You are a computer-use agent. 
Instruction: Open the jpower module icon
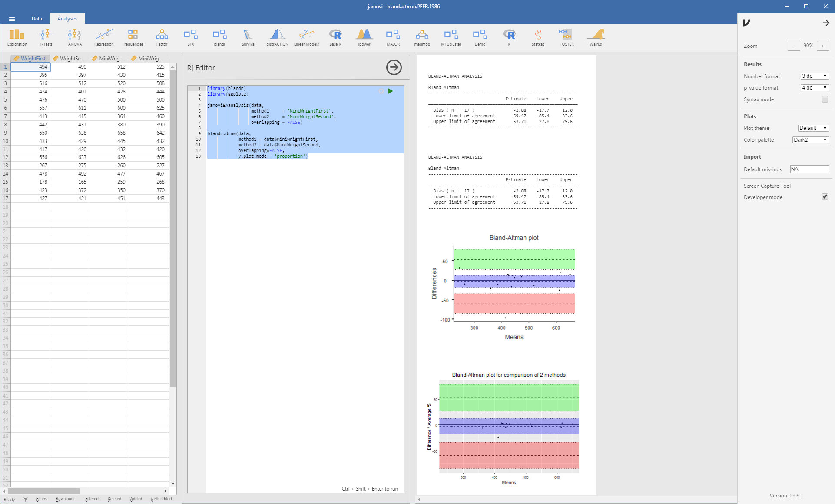364,36
